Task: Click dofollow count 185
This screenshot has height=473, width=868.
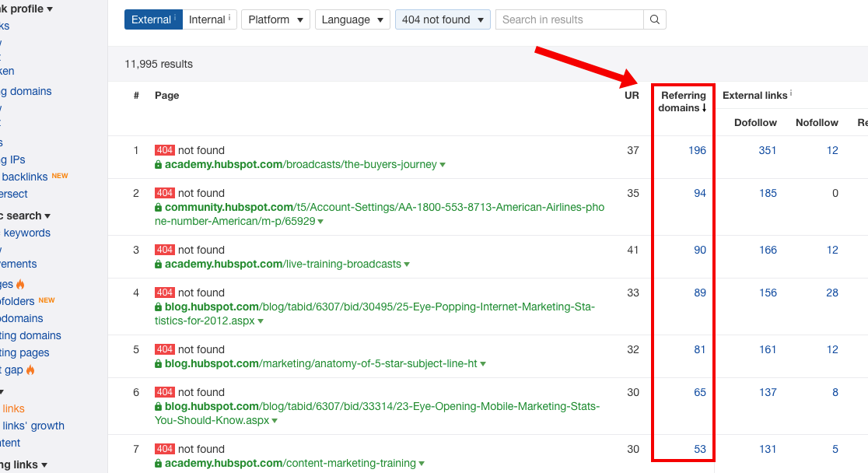Action: click(768, 193)
